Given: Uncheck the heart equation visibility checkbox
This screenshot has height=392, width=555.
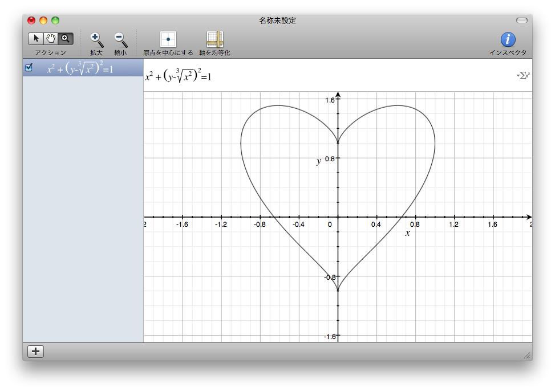Looking at the screenshot, I should (x=29, y=67).
